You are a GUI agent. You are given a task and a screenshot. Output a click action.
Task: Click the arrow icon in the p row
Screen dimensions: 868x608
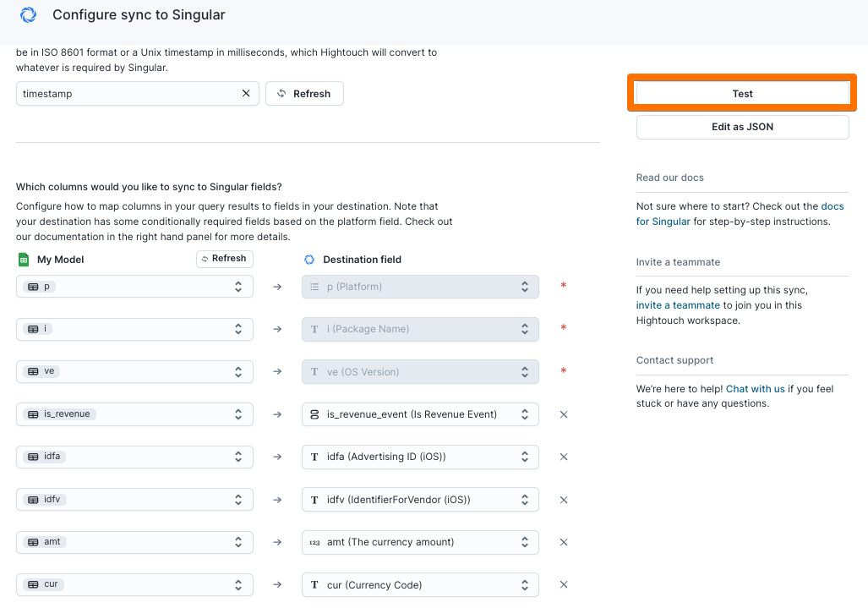(277, 287)
